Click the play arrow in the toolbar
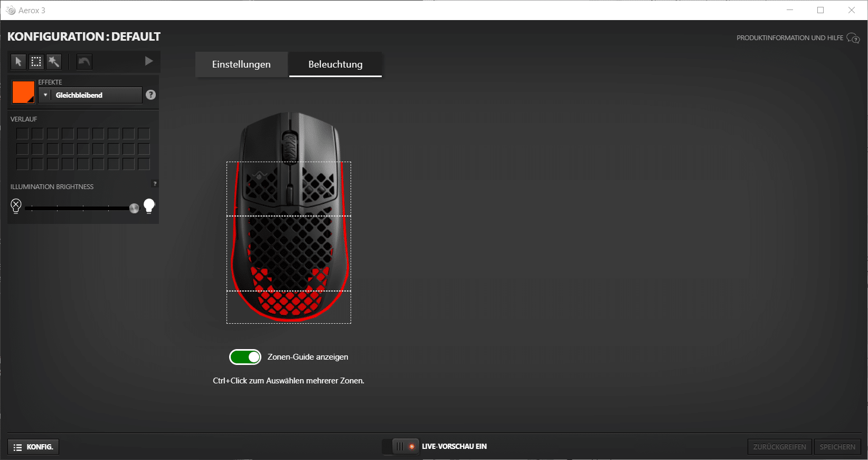The height and width of the screenshot is (460, 868). (149, 61)
